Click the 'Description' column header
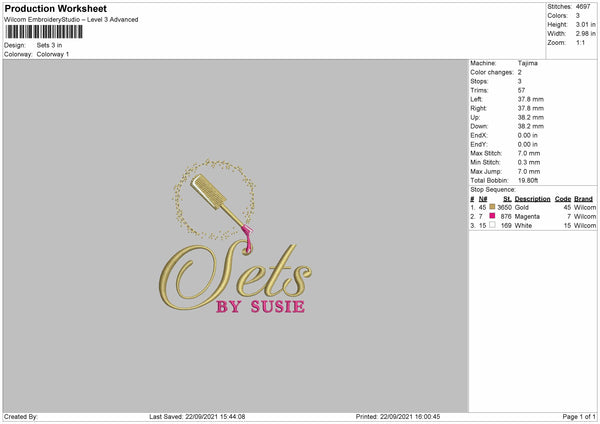This screenshot has width=600, height=424. click(x=532, y=199)
